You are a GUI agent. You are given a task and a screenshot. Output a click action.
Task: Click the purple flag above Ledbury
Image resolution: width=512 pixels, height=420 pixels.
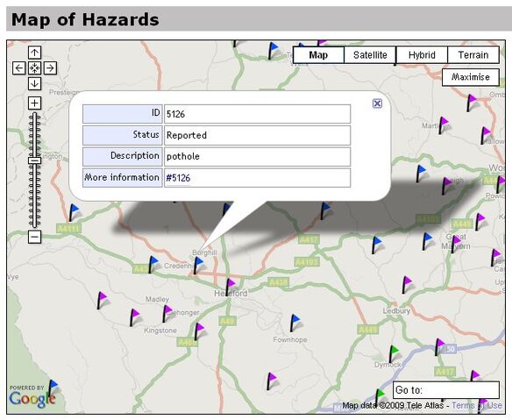(406, 284)
